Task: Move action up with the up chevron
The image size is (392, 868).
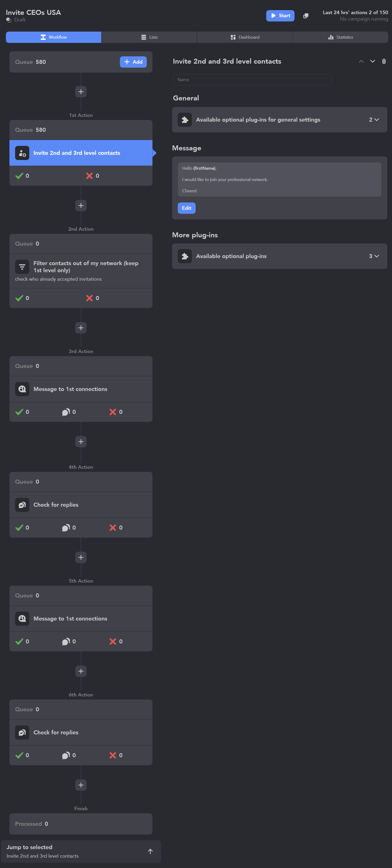Action: (x=361, y=61)
